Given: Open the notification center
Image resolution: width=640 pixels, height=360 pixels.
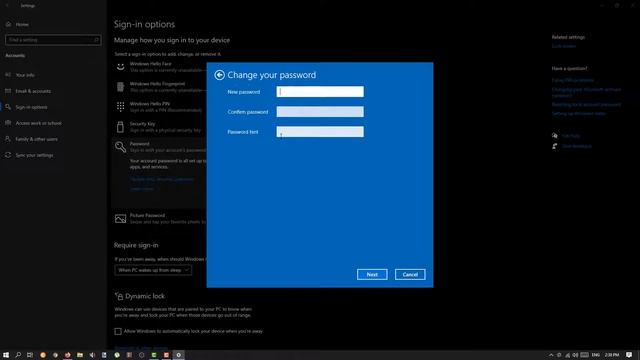Looking at the screenshot, I should [x=629, y=355].
